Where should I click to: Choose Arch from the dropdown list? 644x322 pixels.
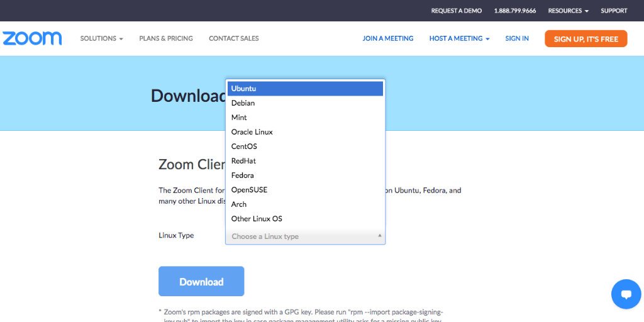[305, 204]
